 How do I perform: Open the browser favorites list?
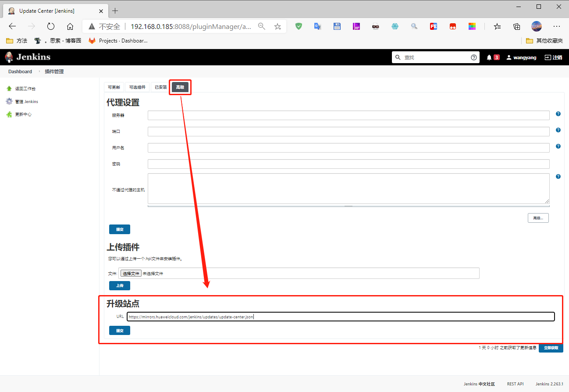[497, 26]
